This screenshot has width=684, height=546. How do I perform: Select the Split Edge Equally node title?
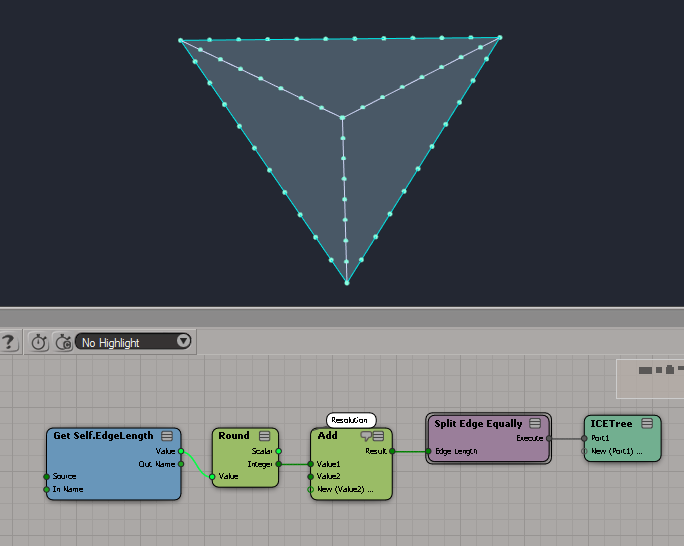(x=478, y=424)
